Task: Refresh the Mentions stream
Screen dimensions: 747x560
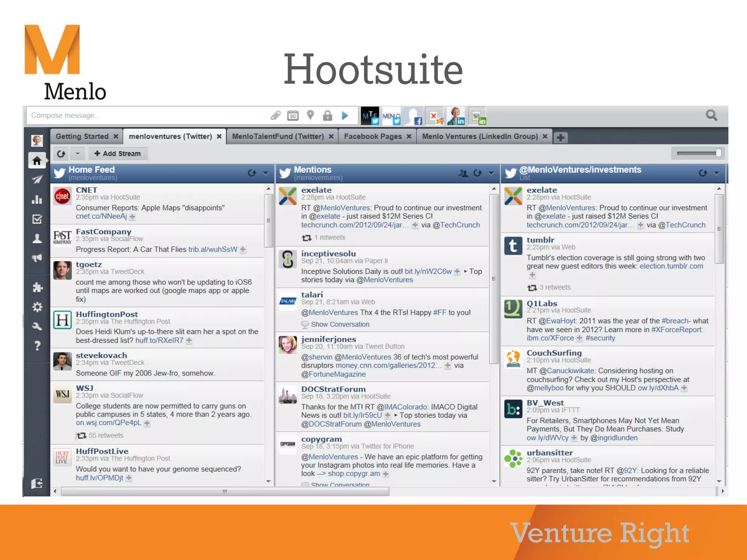Action: (x=477, y=173)
